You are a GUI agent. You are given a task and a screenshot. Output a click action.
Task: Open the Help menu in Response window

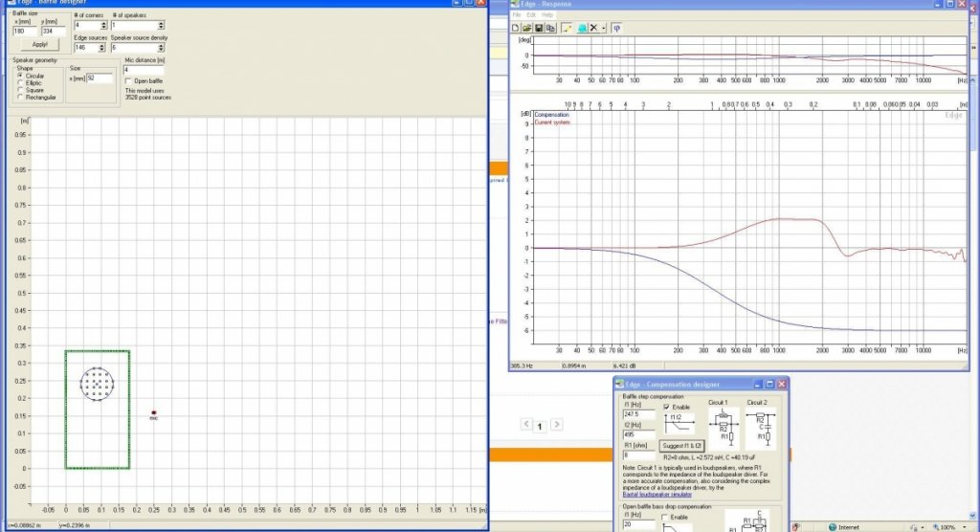(547, 15)
